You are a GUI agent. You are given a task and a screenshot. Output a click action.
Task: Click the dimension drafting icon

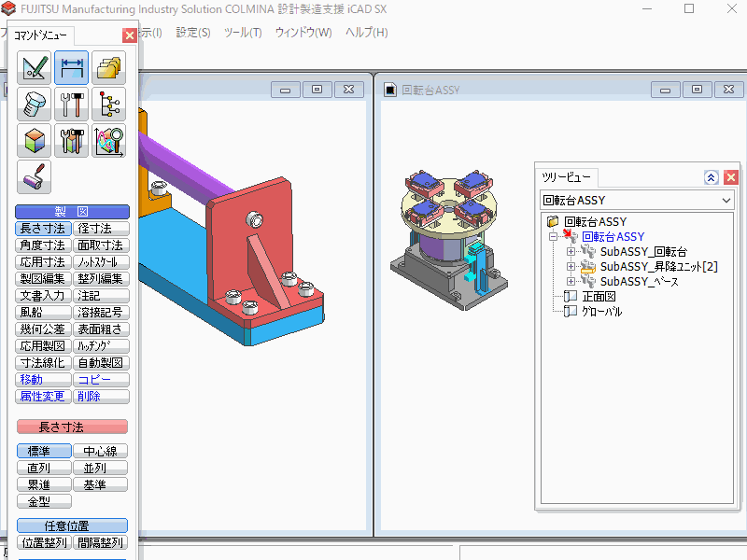(x=72, y=68)
